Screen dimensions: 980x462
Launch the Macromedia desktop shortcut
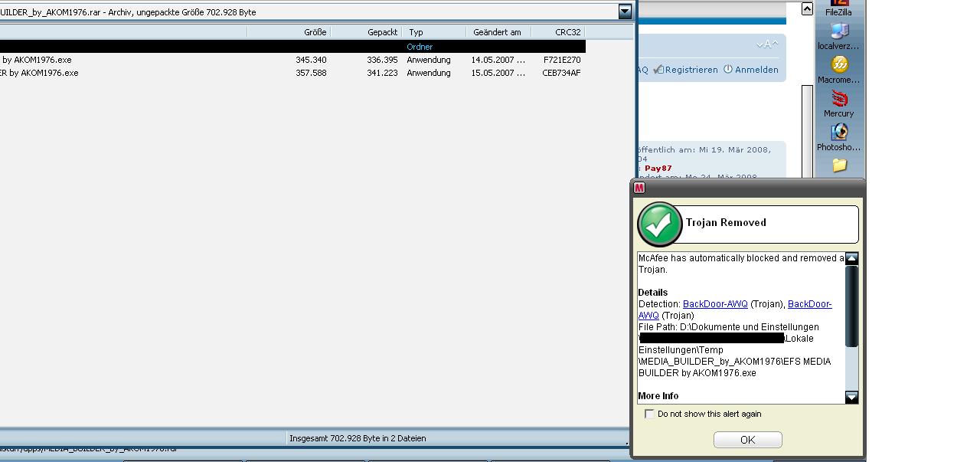[x=838, y=70]
